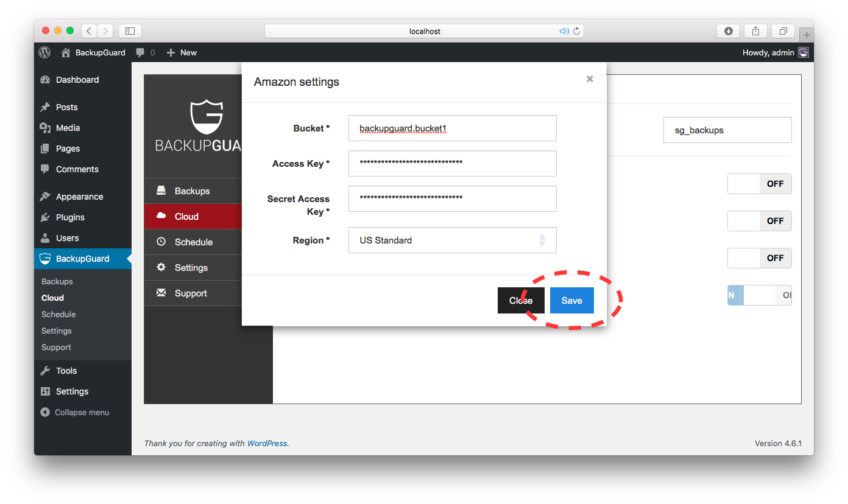Click the Bucket name field
The width and height of the screenshot is (848, 504).
453,128
